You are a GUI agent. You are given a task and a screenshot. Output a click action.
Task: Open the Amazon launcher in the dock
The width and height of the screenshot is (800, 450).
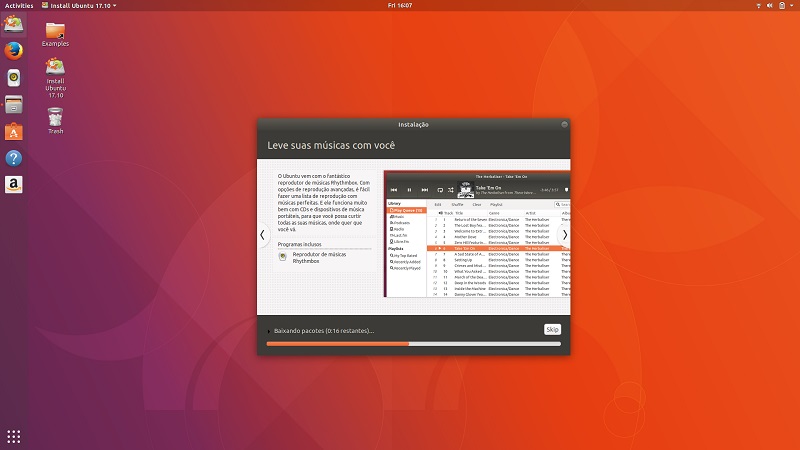pyautogui.click(x=14, y=185)
